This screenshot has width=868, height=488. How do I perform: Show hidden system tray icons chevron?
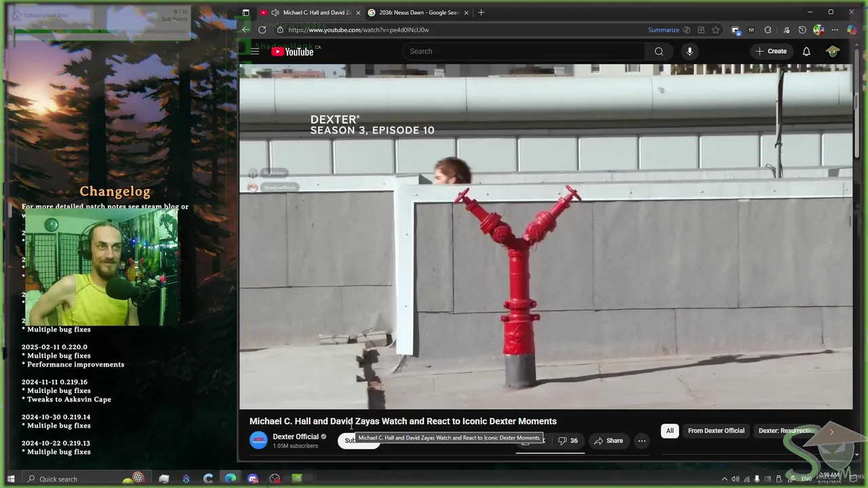[724, 479]
